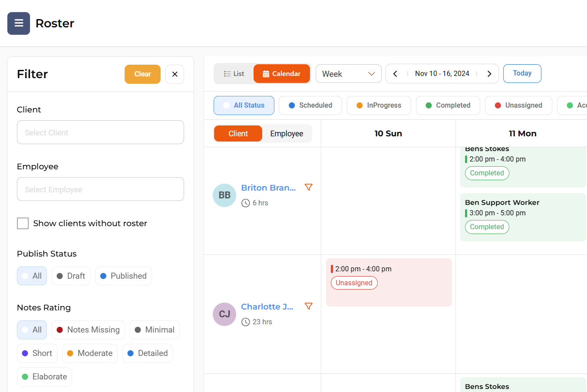Filter by Short notes rating
587x392 pixels.
click(x=37, y=353)
